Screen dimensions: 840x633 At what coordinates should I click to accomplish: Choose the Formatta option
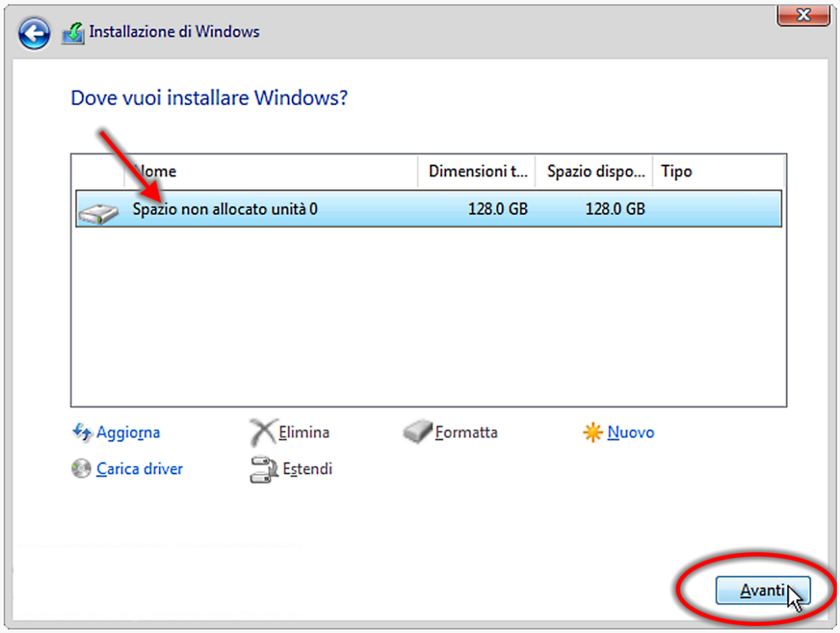pyautogui.click(x=466, y=432)
